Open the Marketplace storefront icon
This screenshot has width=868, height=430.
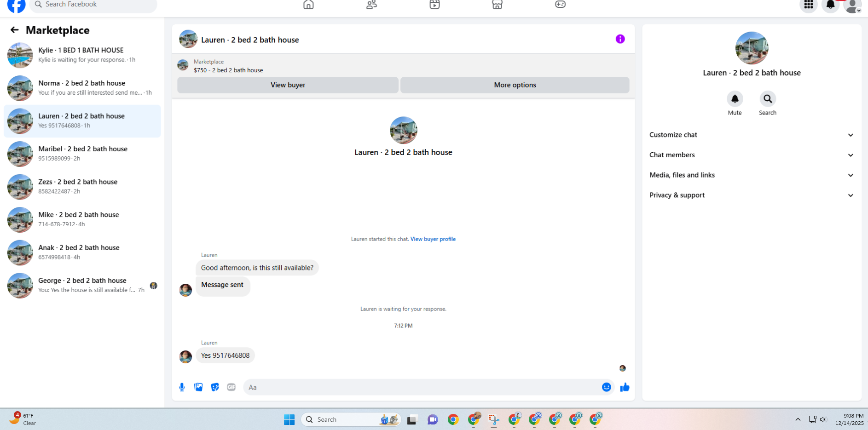tap(497, 5)
